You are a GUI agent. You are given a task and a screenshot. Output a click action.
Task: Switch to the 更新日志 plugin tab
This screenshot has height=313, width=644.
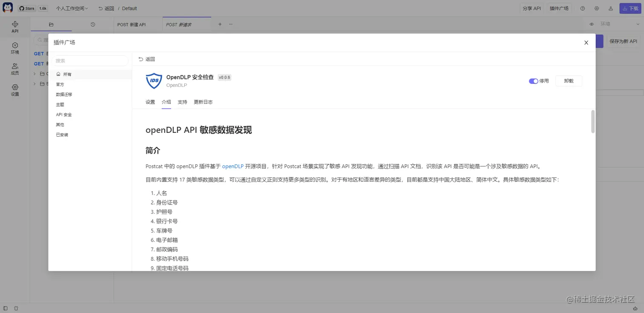pos(203,102)
